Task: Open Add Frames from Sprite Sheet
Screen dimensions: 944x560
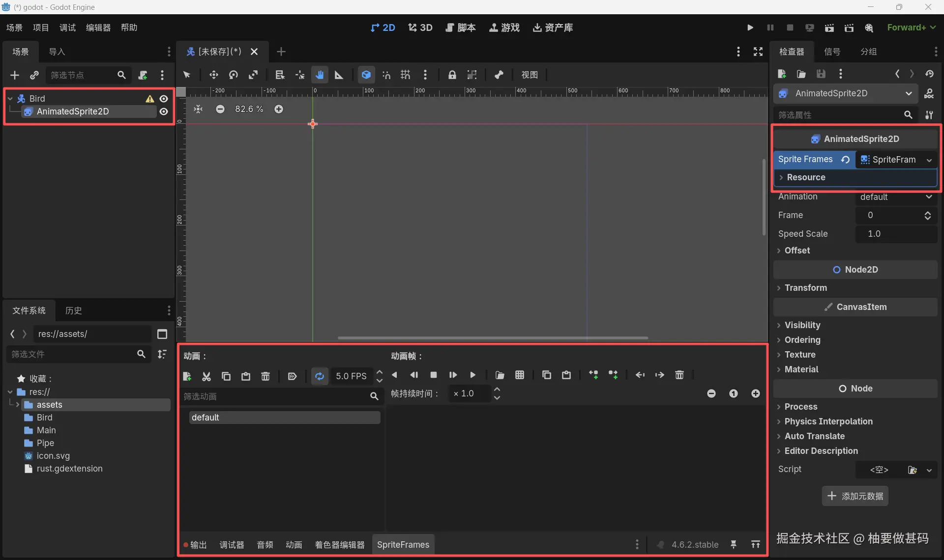Action: [x=520, y=375]
